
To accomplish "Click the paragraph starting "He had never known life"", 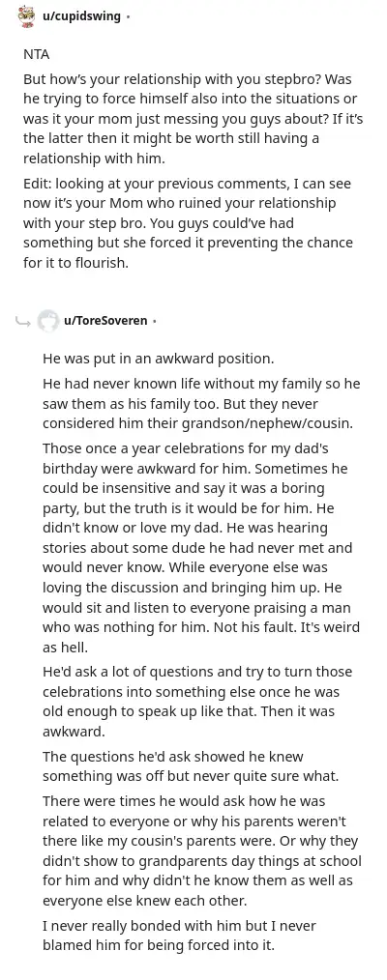I will pyautogui.click(x=201, y=403).
